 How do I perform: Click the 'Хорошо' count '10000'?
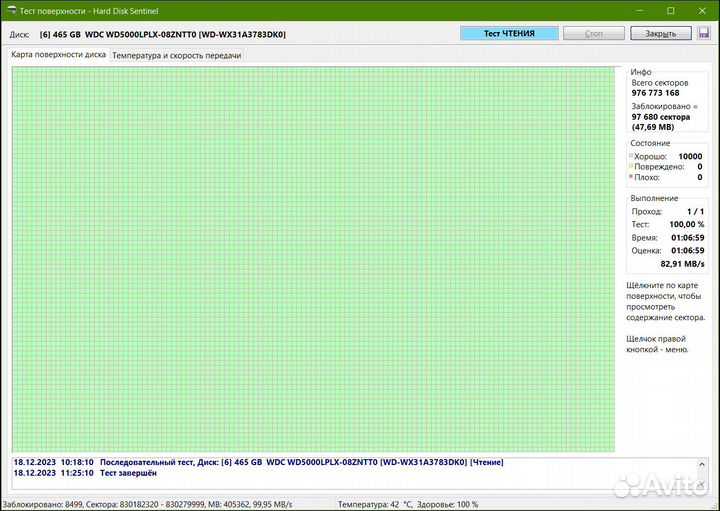(x=690, y=157)
